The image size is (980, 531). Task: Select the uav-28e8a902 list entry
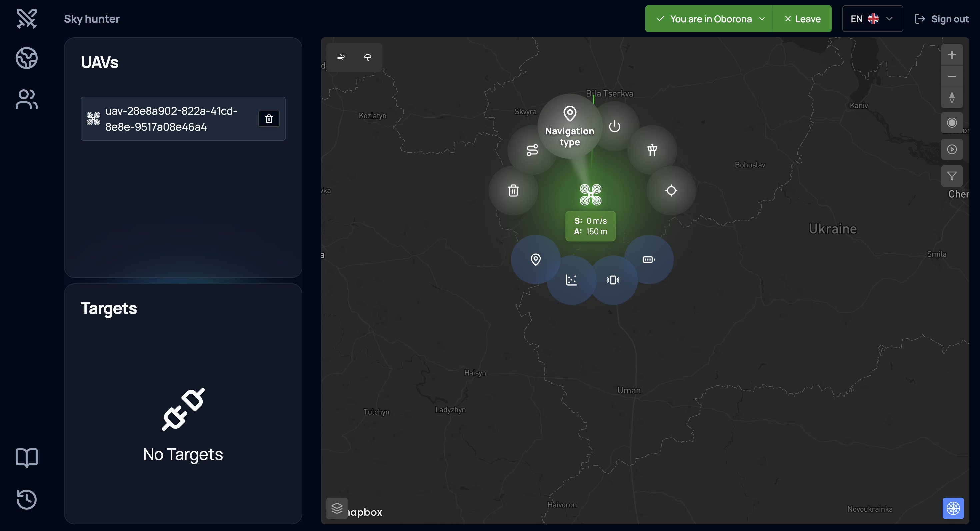click(171, 119)
